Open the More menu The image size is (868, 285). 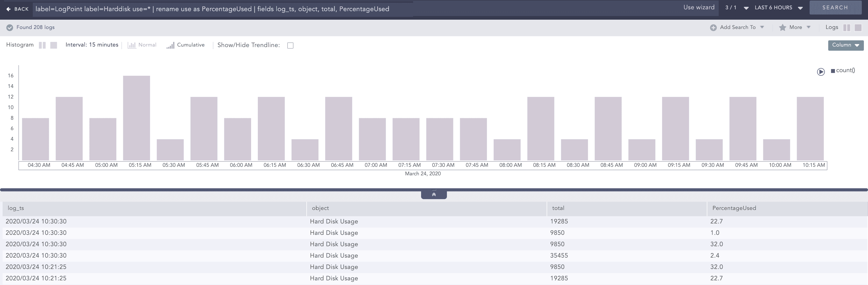[x=795, y=27]
